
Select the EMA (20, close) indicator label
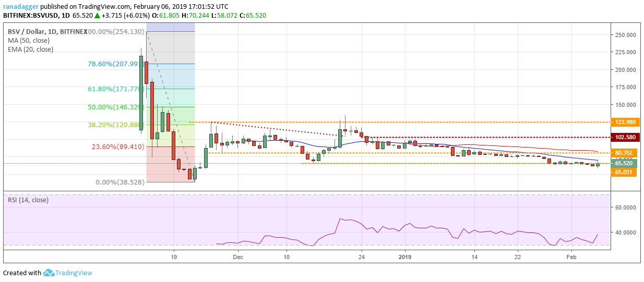click(x=30, y=49)
